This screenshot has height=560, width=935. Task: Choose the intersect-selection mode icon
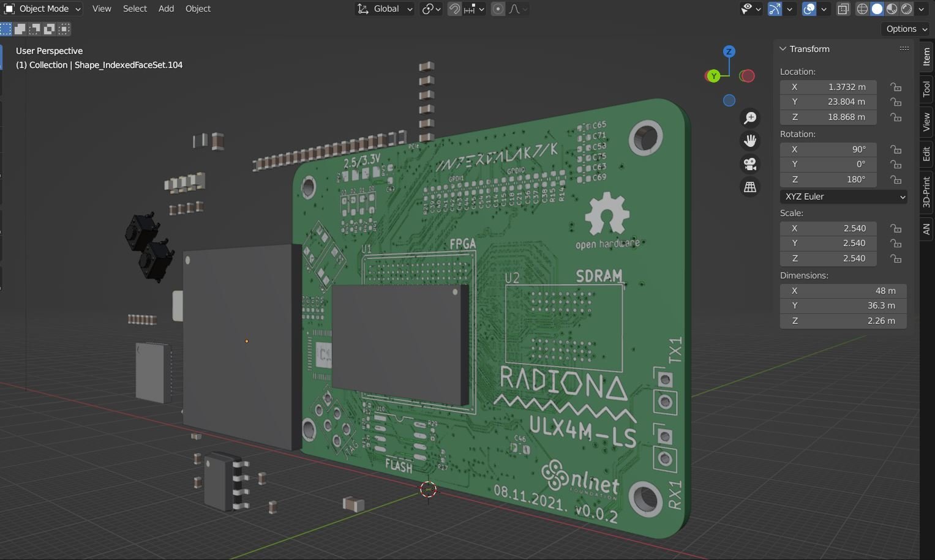point(64,29)
